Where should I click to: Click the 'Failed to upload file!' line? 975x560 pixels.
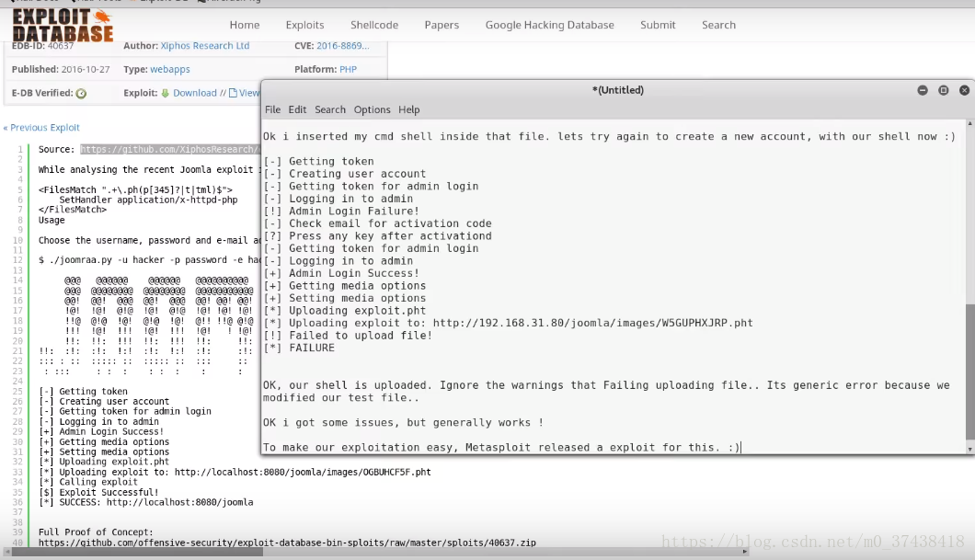[348, 336]
